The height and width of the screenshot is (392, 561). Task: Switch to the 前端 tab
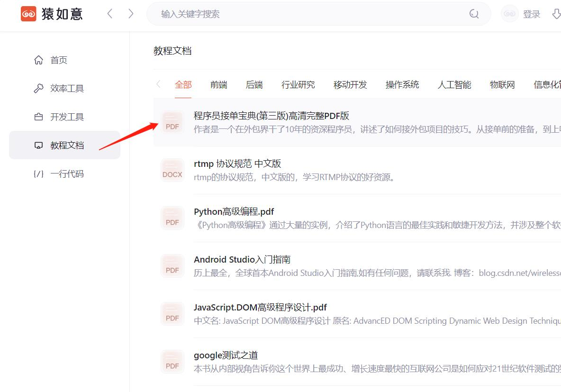point(218,85)
